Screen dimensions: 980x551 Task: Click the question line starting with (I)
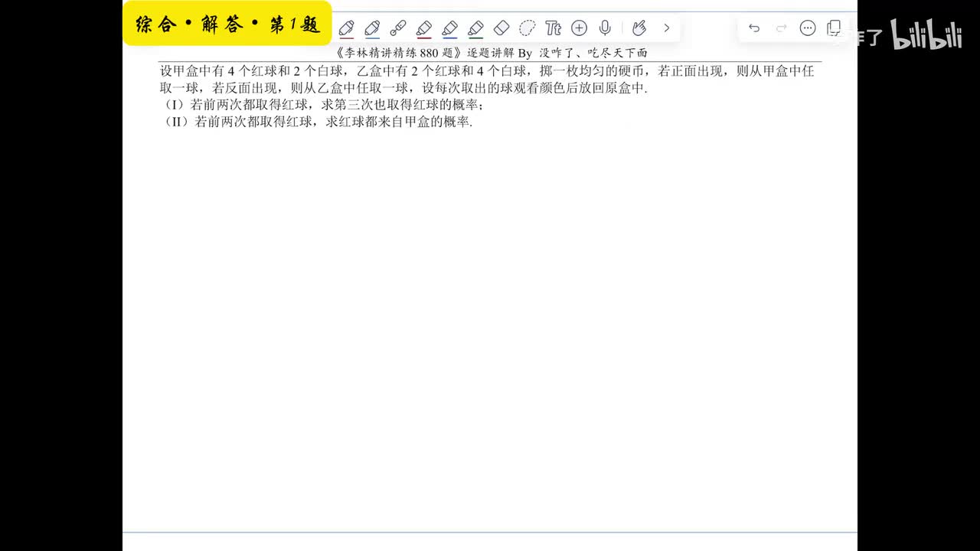[324, 105]
